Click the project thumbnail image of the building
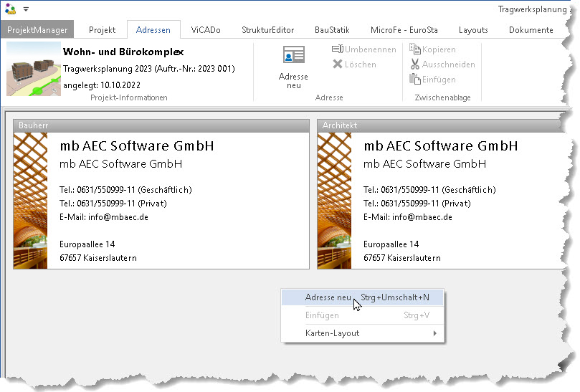The height and width of the screenshot is (392, 580). 34,69
